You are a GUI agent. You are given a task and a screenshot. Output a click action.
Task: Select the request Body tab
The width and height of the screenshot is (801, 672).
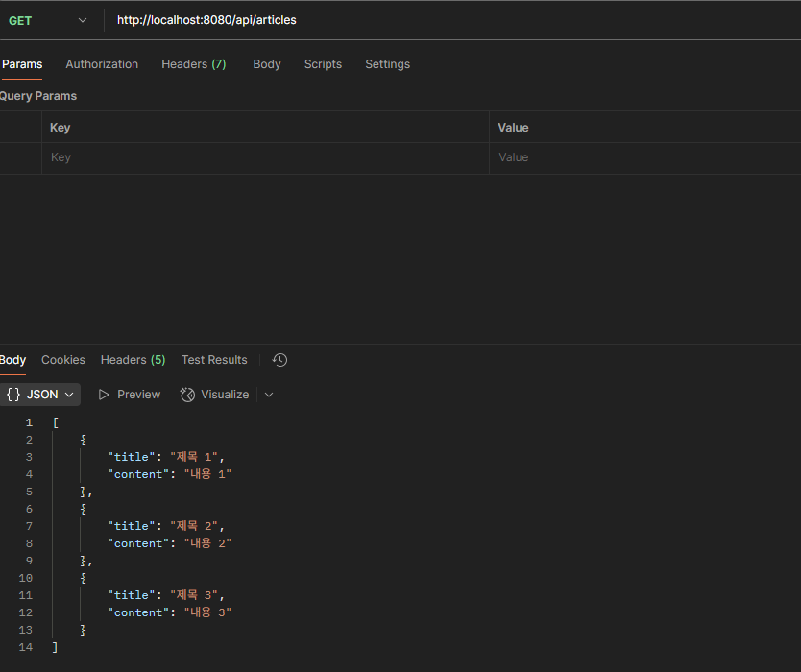(x=267, y=64)
